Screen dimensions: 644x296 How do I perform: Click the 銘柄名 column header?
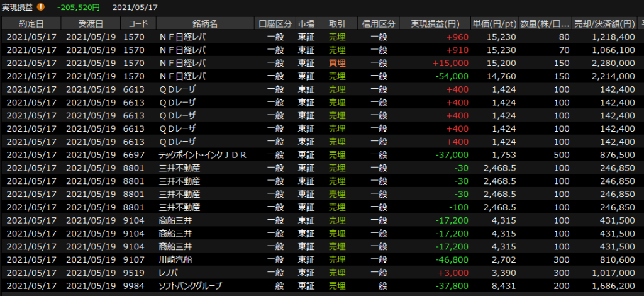click(204, 24)
